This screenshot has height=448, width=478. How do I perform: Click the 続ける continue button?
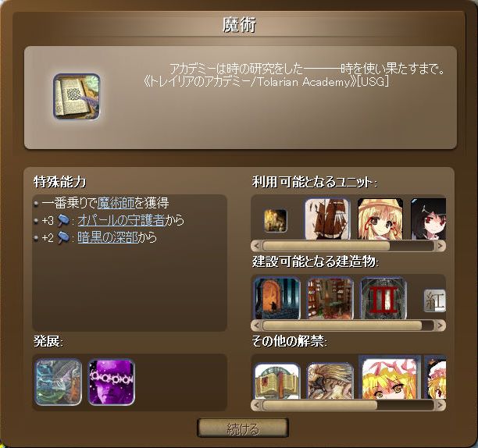[243, 428]
